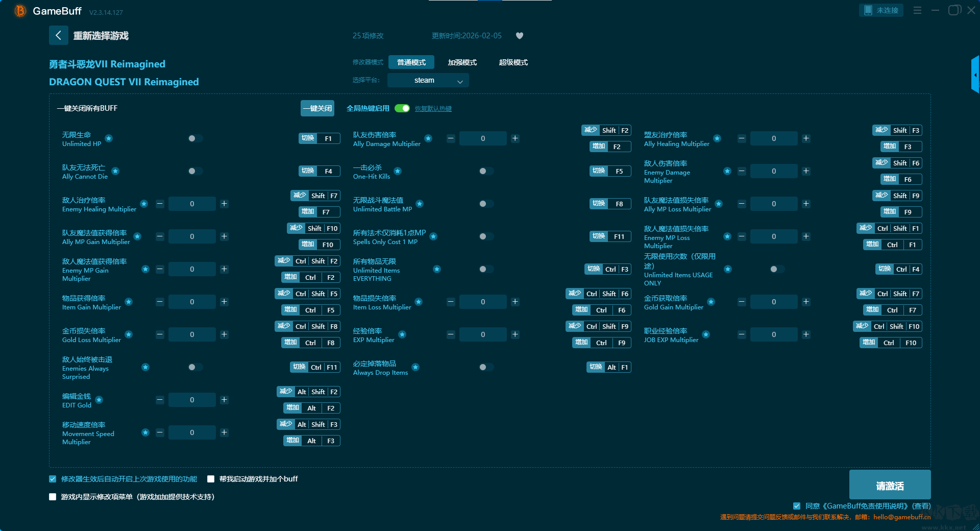Switch to 加强模式 enhanced mode tab
This screenshot has width=980, height=531.
click(462, 62)
